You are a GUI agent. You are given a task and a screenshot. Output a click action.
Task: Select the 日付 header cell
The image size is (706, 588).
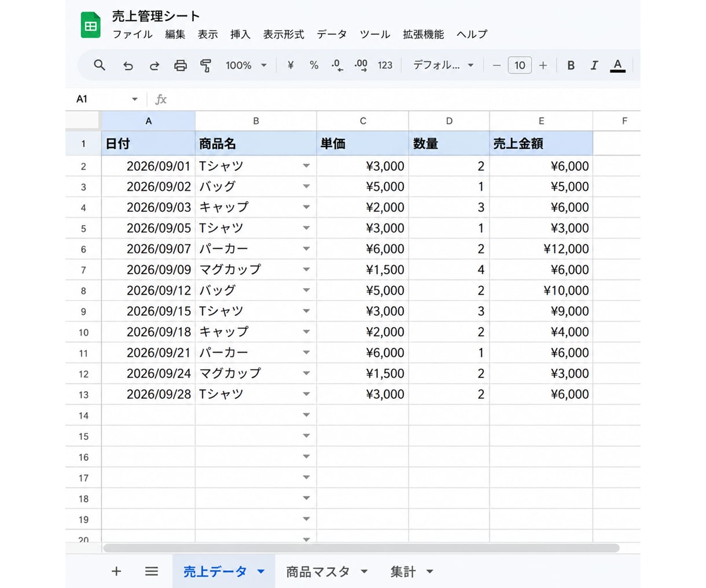click(x=148, y=144)
